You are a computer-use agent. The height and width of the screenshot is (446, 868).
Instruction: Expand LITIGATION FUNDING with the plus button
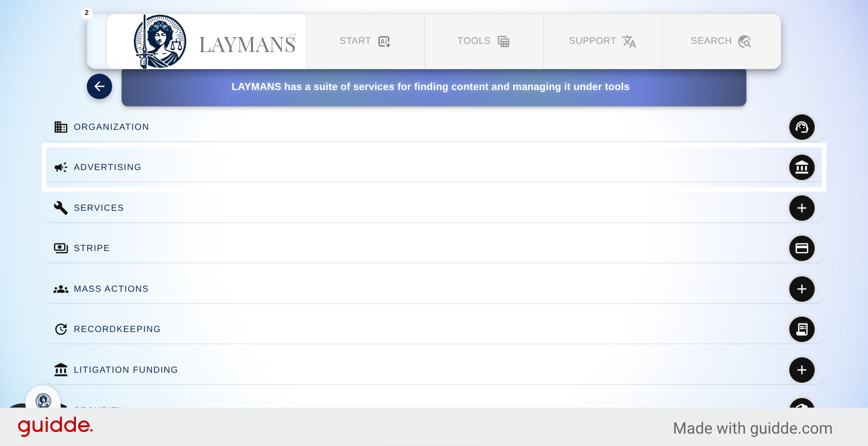(x=802, y=370)
